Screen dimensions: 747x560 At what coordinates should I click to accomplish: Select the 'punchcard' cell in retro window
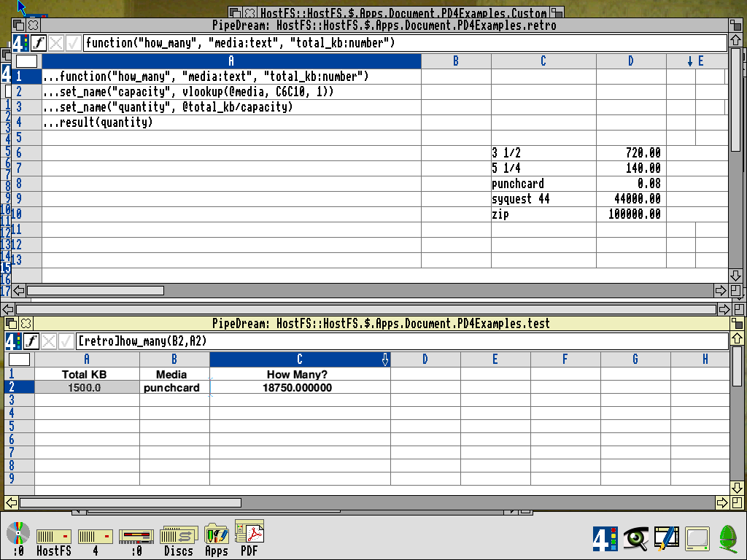point(543,184)
